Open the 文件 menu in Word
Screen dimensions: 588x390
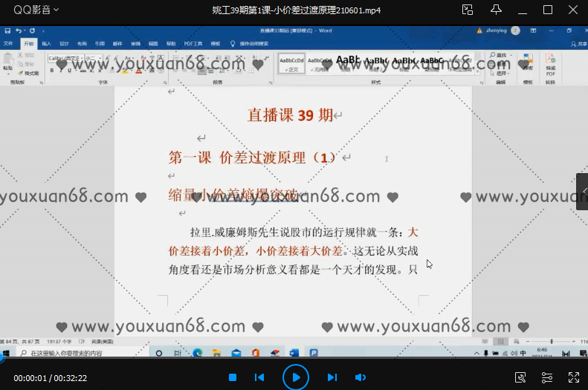[9, 44]
